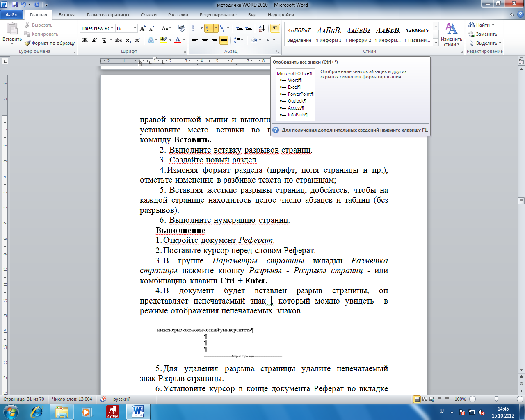Apply the 'Выделение' style
Screen dimensions: 525x420
299,34
